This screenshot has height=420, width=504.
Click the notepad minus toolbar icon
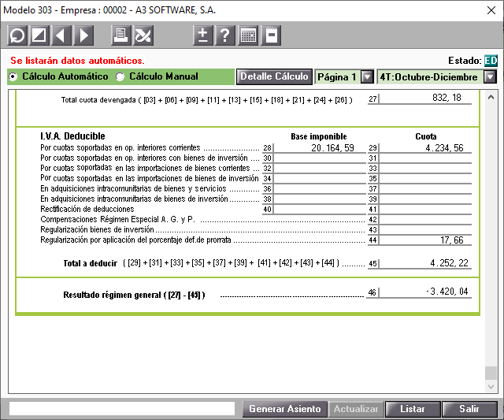[271, 35]
